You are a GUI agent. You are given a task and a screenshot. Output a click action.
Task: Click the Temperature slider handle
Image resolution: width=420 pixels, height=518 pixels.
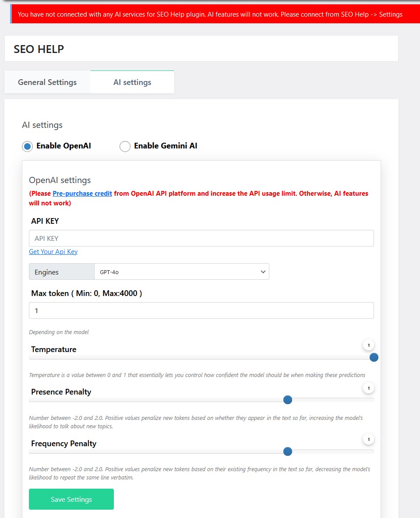click(x=374, y=357)
